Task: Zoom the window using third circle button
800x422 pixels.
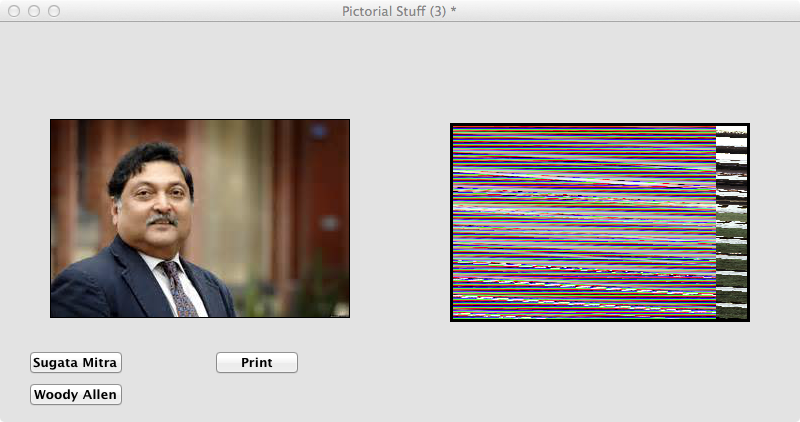Action: click(x=54, y=11)
